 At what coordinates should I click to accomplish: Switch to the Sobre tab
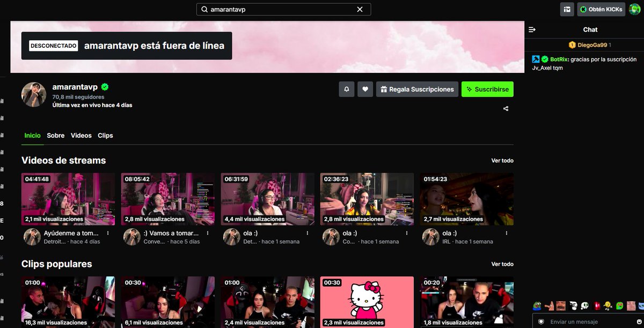(56, 136)
